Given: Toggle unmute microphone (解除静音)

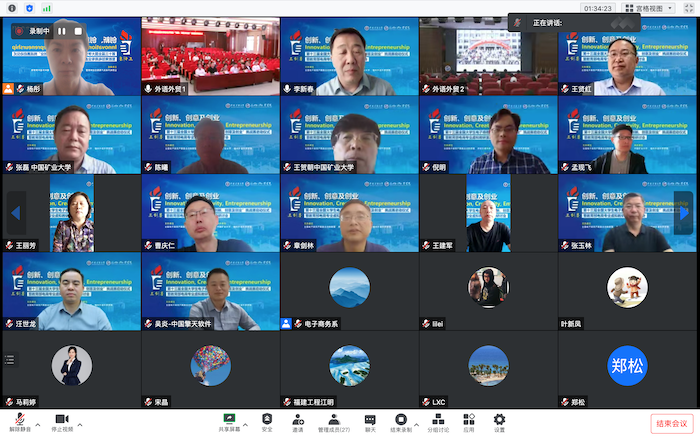Looking at the screenshot, I should click(16, 421).
